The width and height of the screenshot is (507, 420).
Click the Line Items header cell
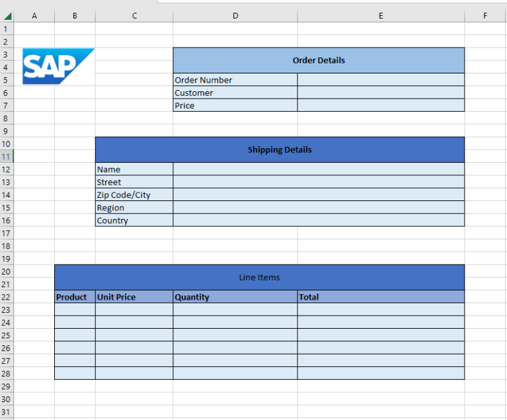[259, 277]
